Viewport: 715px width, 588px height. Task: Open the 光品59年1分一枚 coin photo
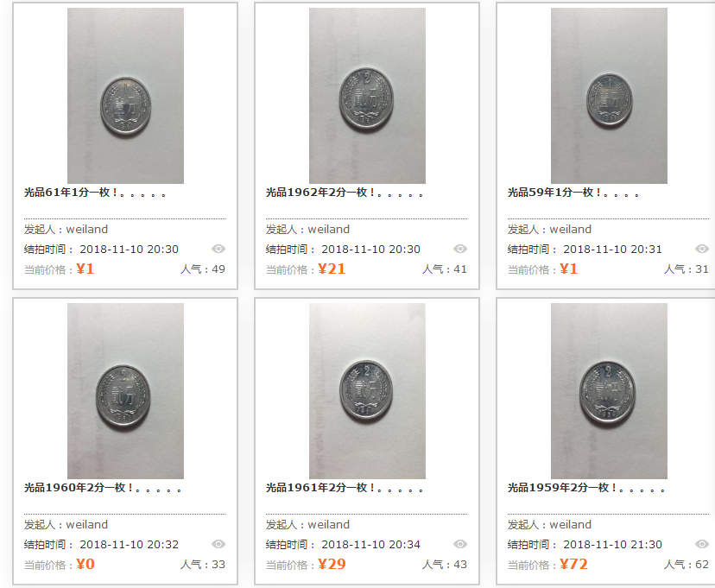(609, 96)
